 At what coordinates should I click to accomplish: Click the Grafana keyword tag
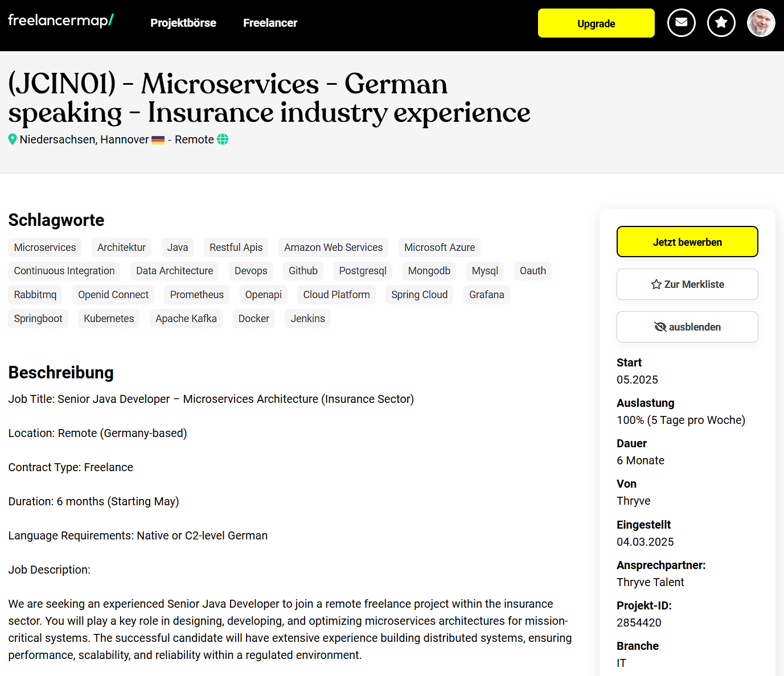(x=487, y=295)
